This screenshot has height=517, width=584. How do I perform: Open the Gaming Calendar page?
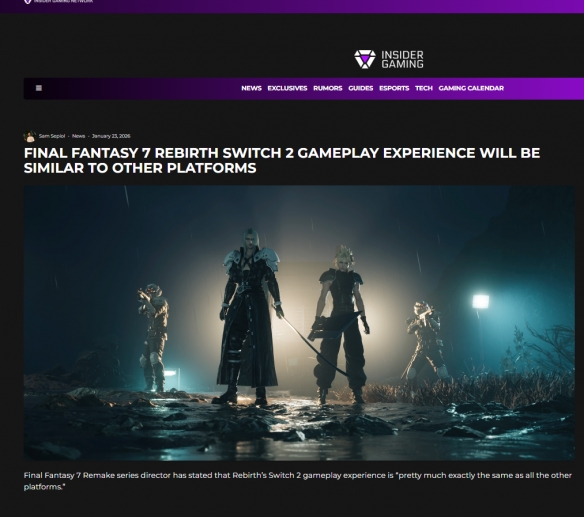471,88
